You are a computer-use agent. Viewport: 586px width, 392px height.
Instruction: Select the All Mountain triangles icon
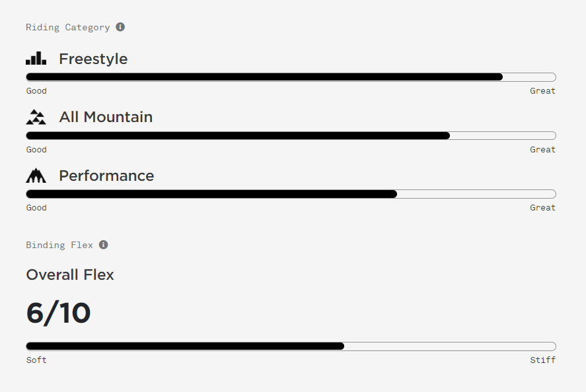coord(36,117)
